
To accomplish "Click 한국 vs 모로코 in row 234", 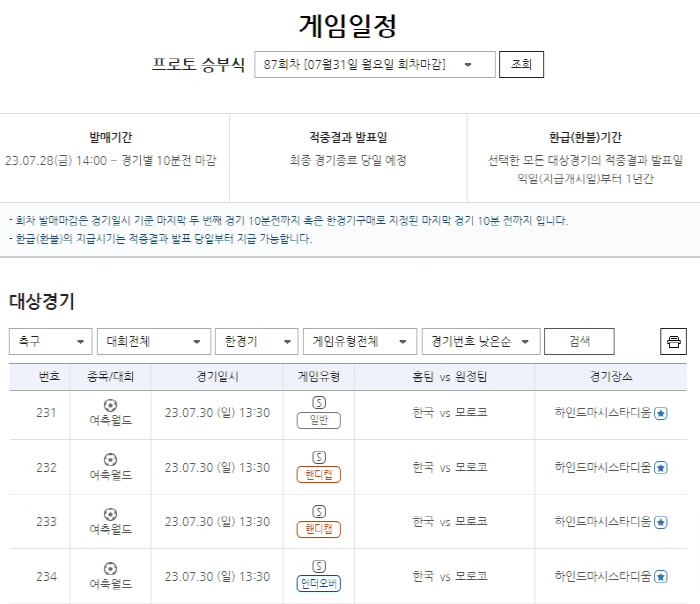I will (450, 576).
